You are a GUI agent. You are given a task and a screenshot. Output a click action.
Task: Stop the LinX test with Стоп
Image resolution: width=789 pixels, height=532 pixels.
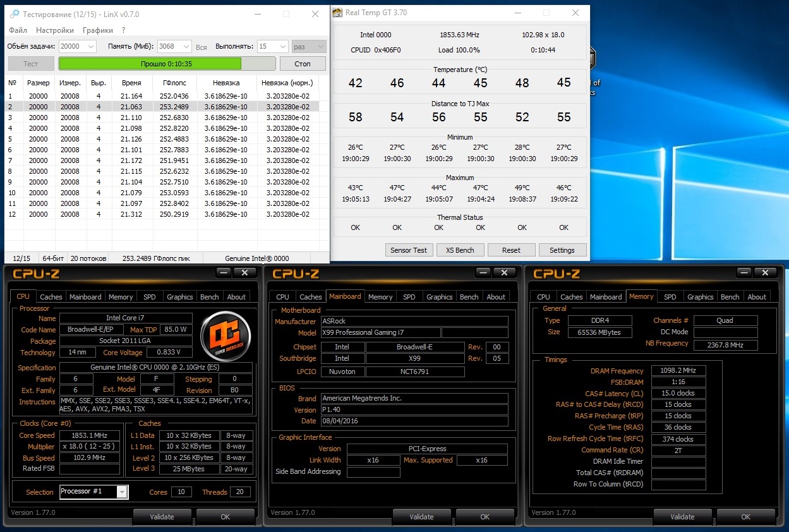(x=303, y=63)
